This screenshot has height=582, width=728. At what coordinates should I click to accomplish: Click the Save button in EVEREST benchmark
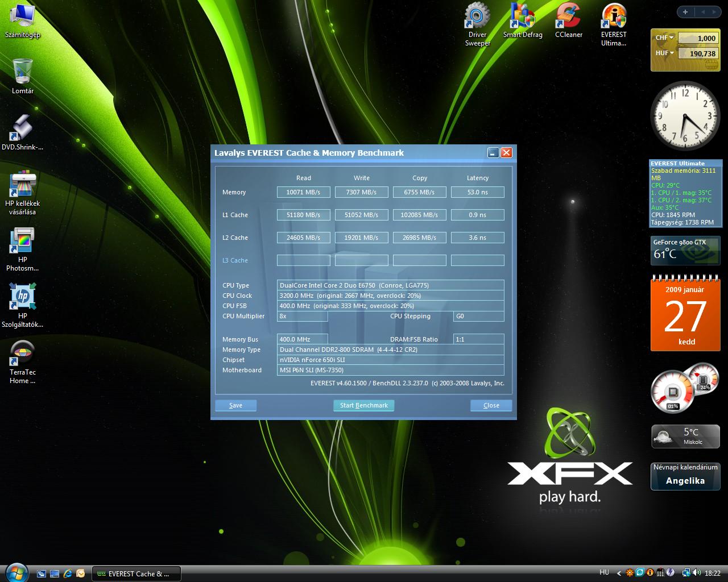click(x=235, y=405)
